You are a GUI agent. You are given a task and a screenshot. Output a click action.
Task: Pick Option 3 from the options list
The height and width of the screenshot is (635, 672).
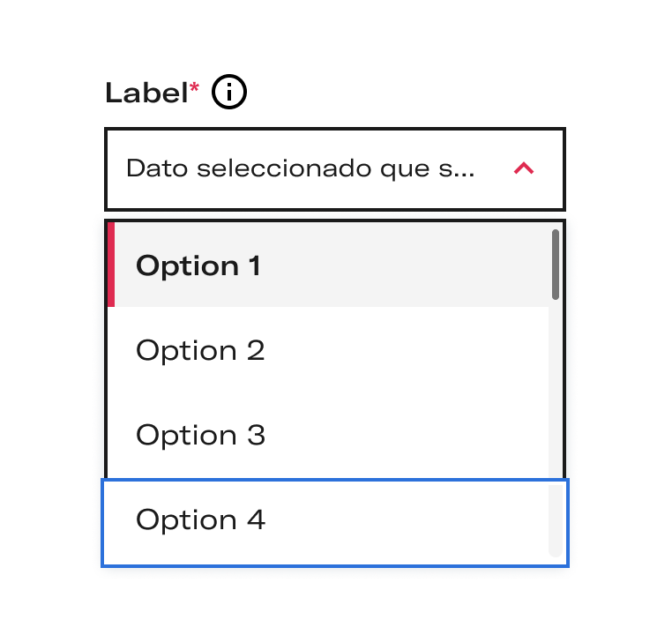pyautogui.click(x=328, y=434)
